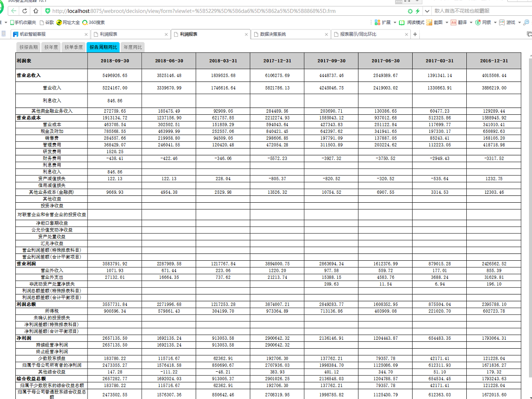Viewport: 532px width, 399px height.
Task: Click the 研发费用 row label
Action: (x=52, y=151)
